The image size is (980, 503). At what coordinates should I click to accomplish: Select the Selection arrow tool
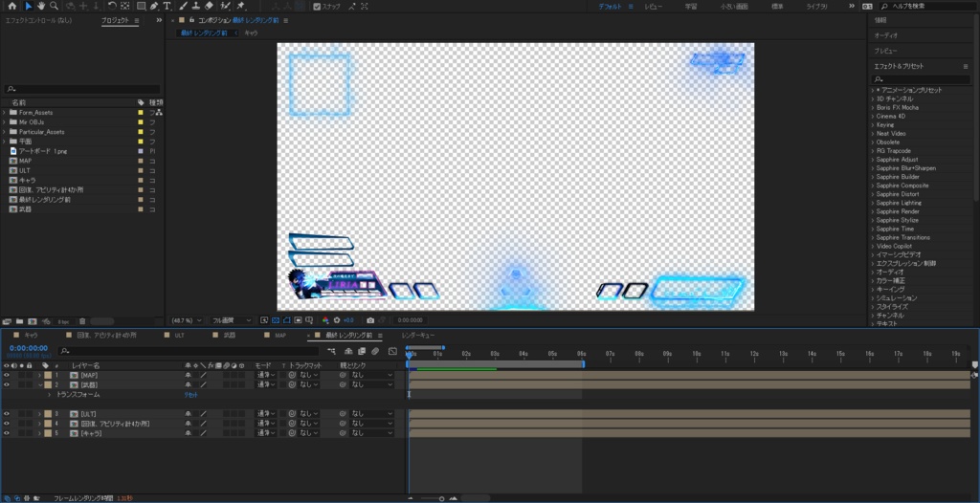tap(28, 6)
